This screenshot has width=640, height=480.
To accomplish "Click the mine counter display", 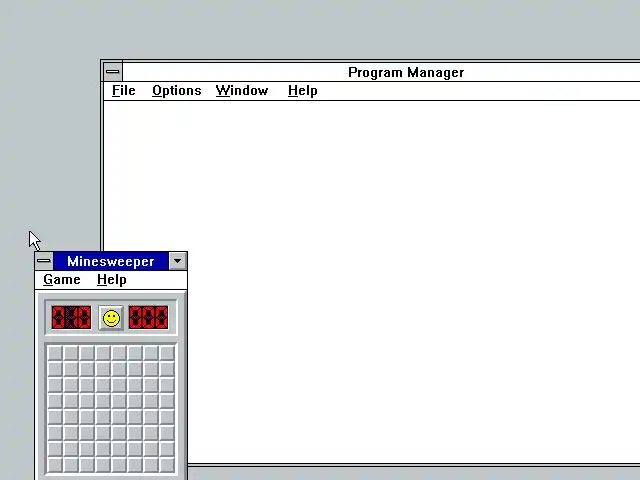I will pos(71,318).
